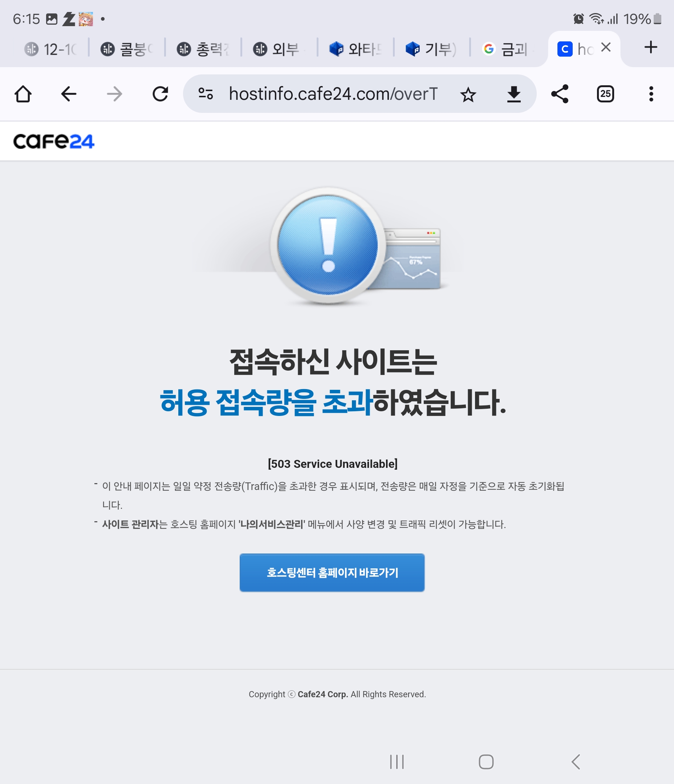Close the current hostinfo tab
Screen dimensions: 674x784
(606, 47)
